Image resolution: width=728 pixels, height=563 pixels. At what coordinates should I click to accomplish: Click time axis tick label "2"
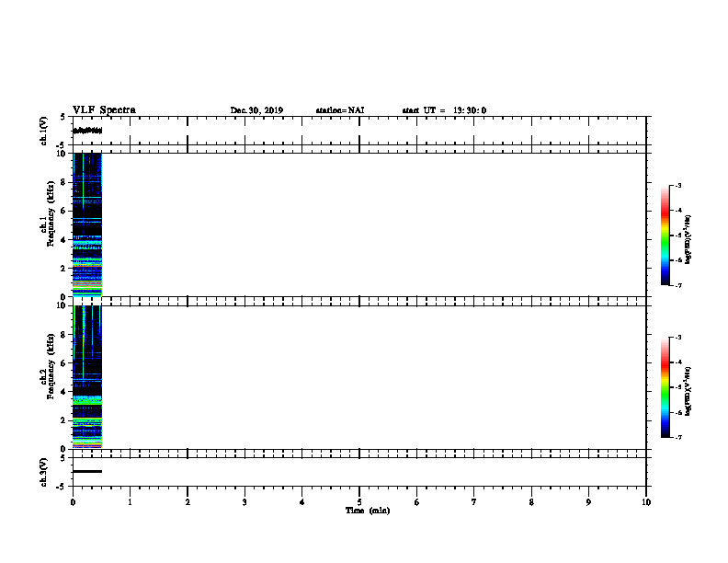tap(188, 502)
